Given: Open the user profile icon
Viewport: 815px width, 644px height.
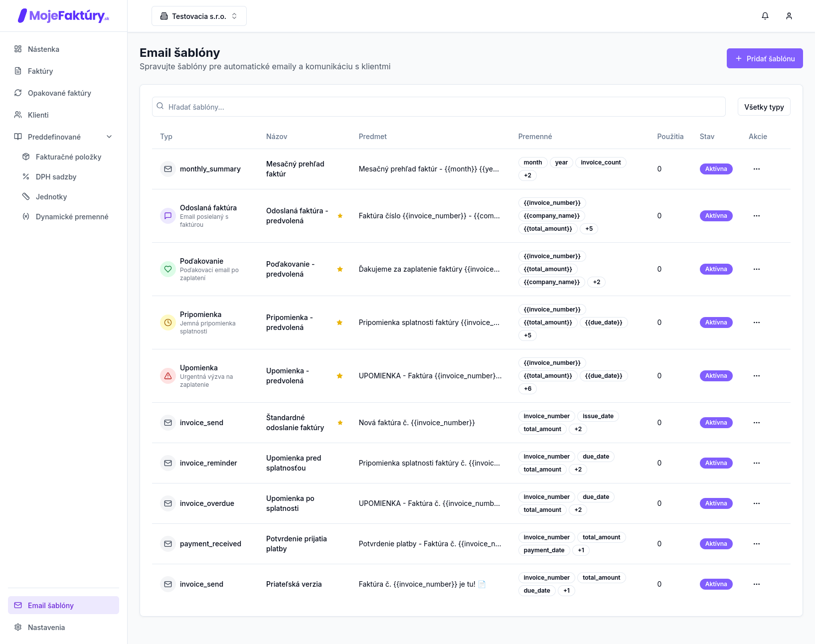Looking at the screenshot, I should coord(789,16).
